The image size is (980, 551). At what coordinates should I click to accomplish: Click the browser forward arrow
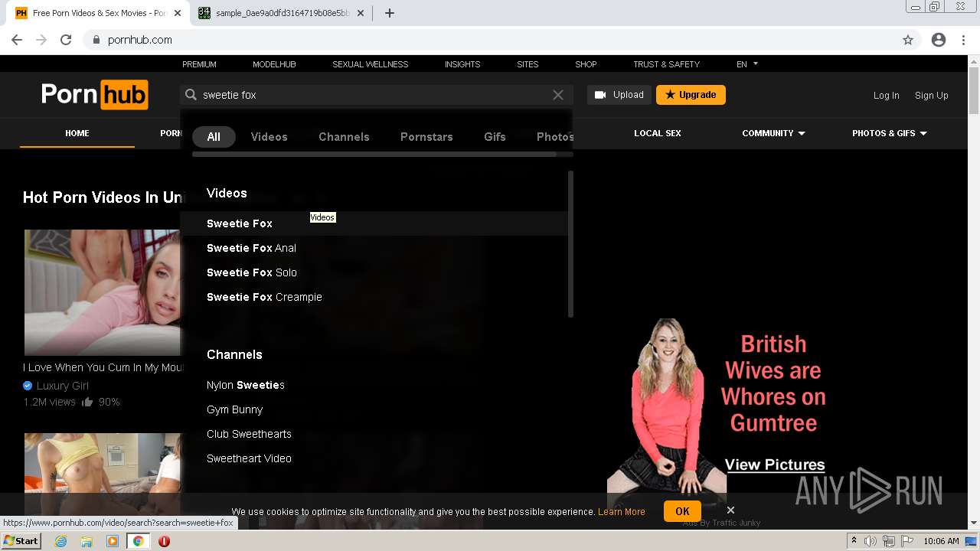pyautogui.click(x=41, y=40)
